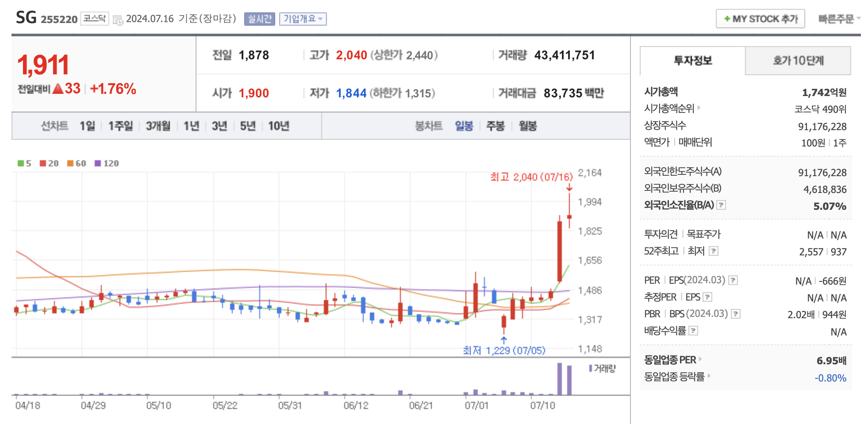Click the 배당수익률 help icon
Viewport: 868px width, 424px height.
[x=695, y=331]
